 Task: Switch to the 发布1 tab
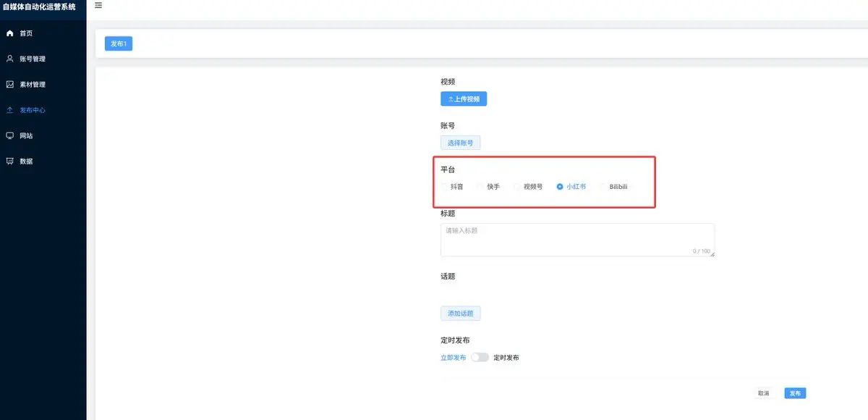coord(119,44)
